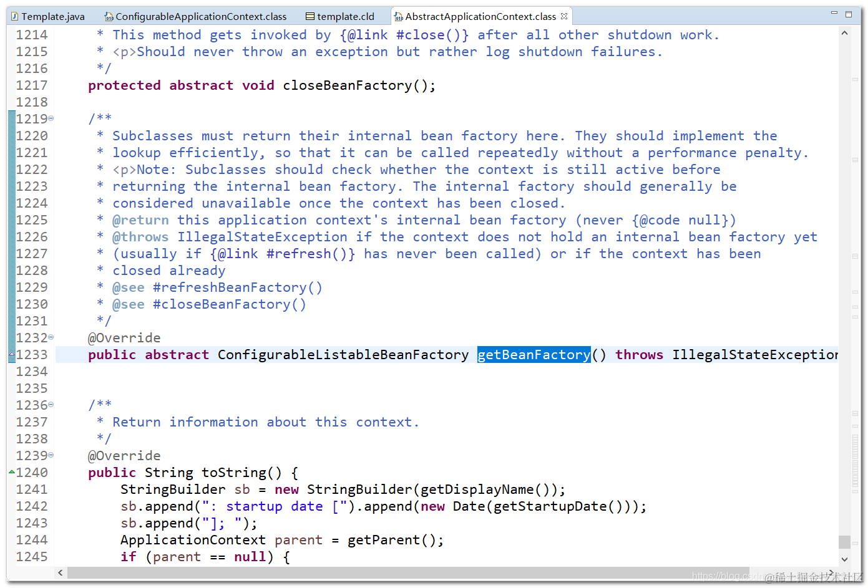Screen dimensions: 868x588
Task: Click the @return Javadoc tag
Action: coord(140,220)
